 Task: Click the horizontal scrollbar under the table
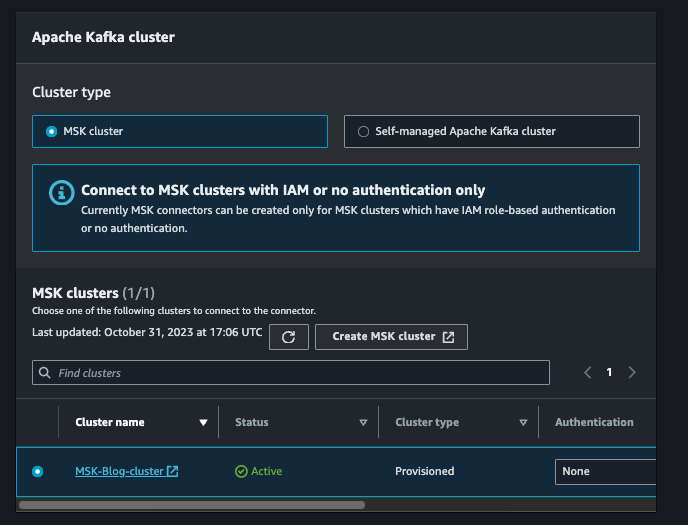tap(192, 505)
